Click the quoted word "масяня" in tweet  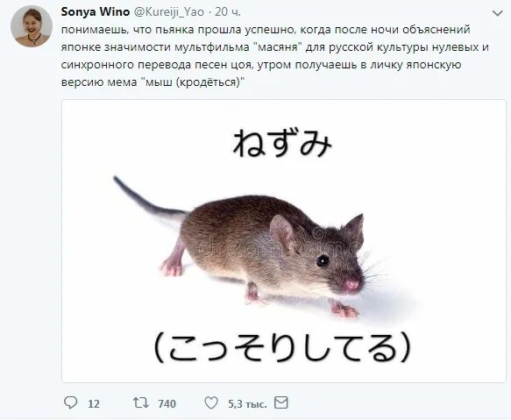pyautogui.click(x=277, y=47)
